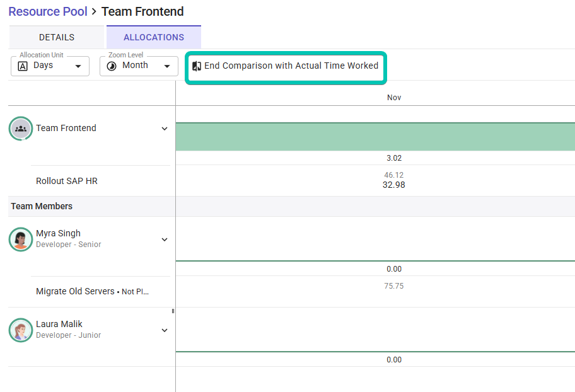Click the comparison icon beside End Comparison

197,66
